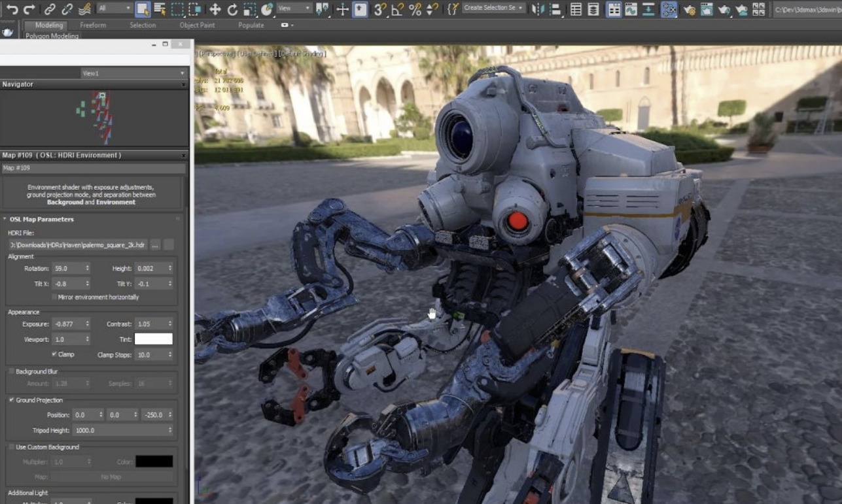The width and height of the screenshot is (842, 504).
Task: Open the Scene Explorer icon
Action: (576, 9)
